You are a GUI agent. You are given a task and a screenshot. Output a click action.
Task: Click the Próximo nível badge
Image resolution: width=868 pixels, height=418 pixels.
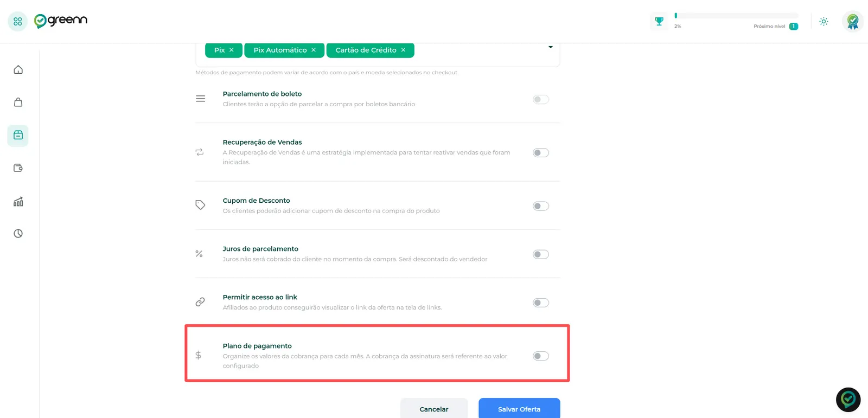[x=793, y=26]
